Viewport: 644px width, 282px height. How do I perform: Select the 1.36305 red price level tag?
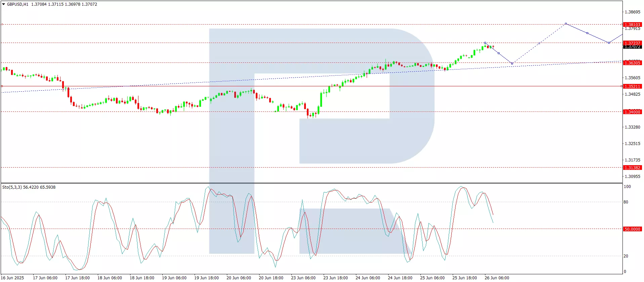coord(632,63)
